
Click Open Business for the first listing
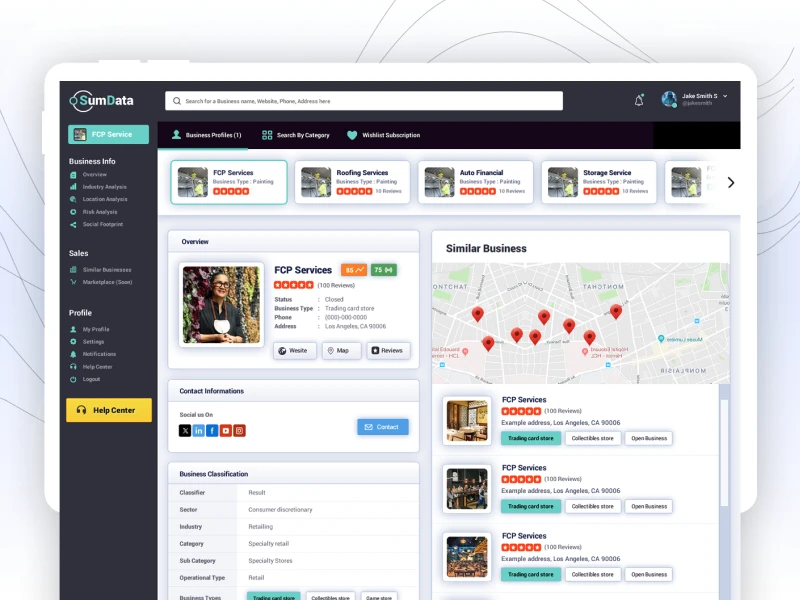click(648, 438)
